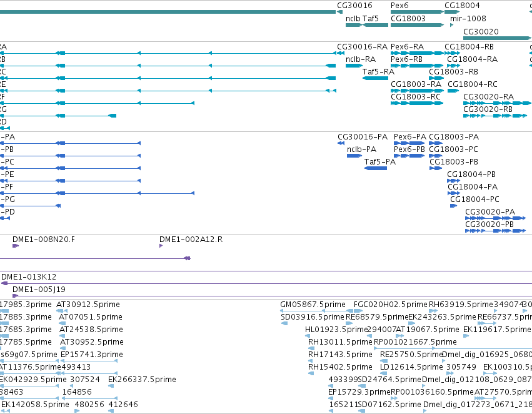Viewport: 532px width, 414px height.
Task: Select the LD12614.5prime EST label
Action: click(411, 368)
